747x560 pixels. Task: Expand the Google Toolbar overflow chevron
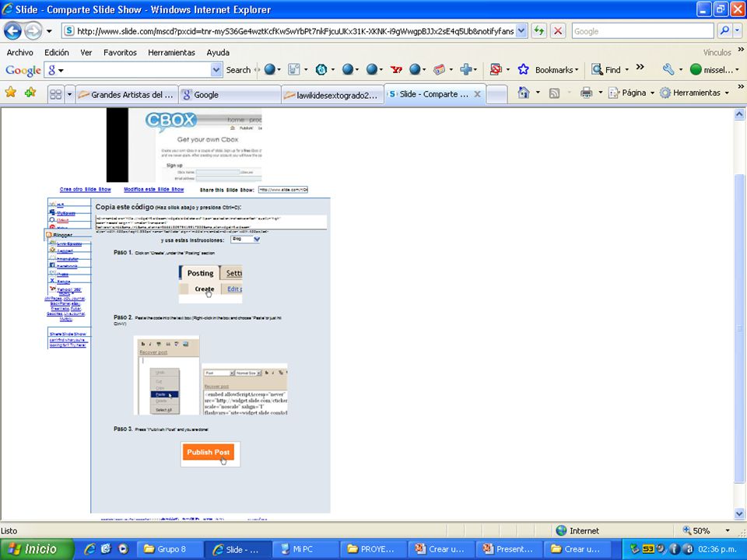(x=640, y=67)
